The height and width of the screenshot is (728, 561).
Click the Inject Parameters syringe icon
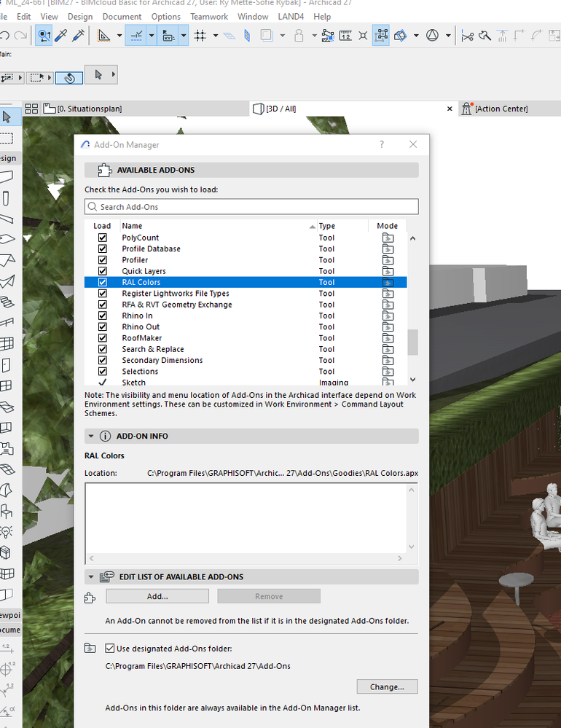[x=79, y=36]
